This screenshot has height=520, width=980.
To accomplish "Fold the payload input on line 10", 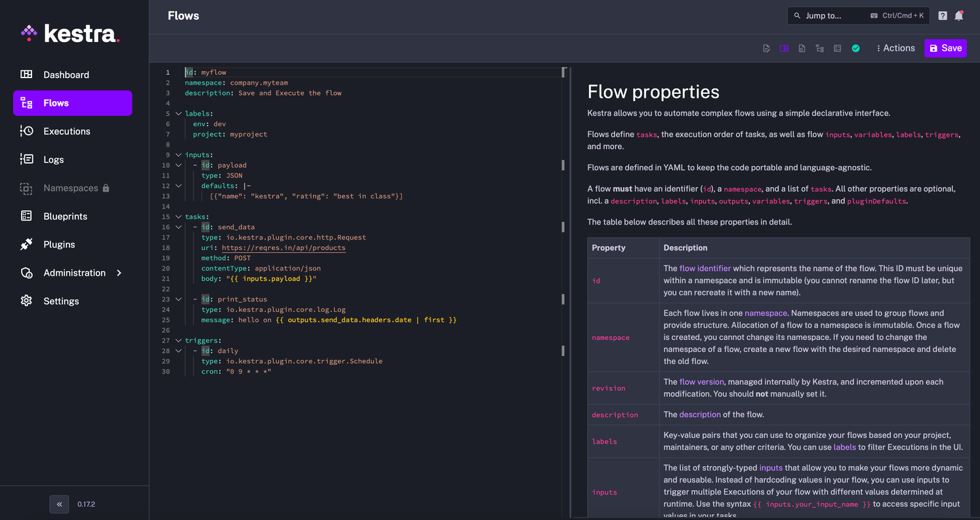I will click(x=178, y=165).
